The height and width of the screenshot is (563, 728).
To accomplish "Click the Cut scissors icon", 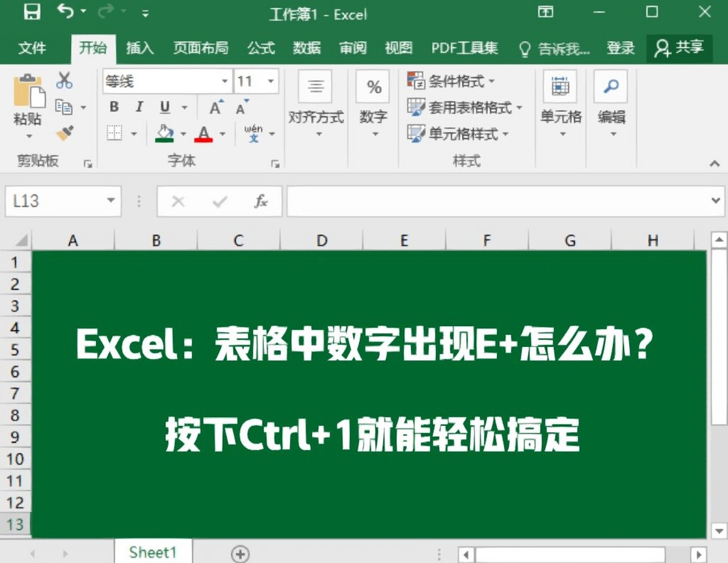I will [64, 80].
